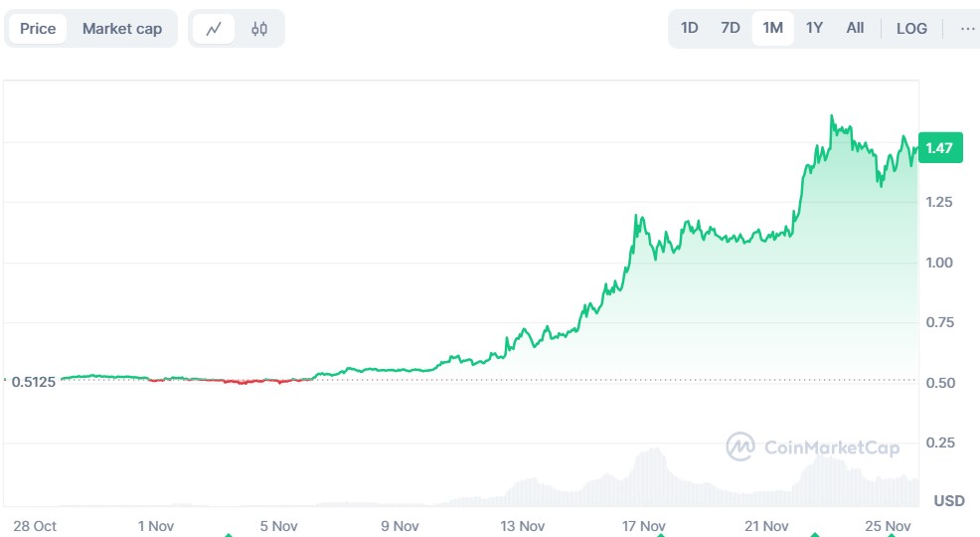
Task: Click the volume spike near 17 Nov
Action: pyautogui.click(x=651, y=465)
